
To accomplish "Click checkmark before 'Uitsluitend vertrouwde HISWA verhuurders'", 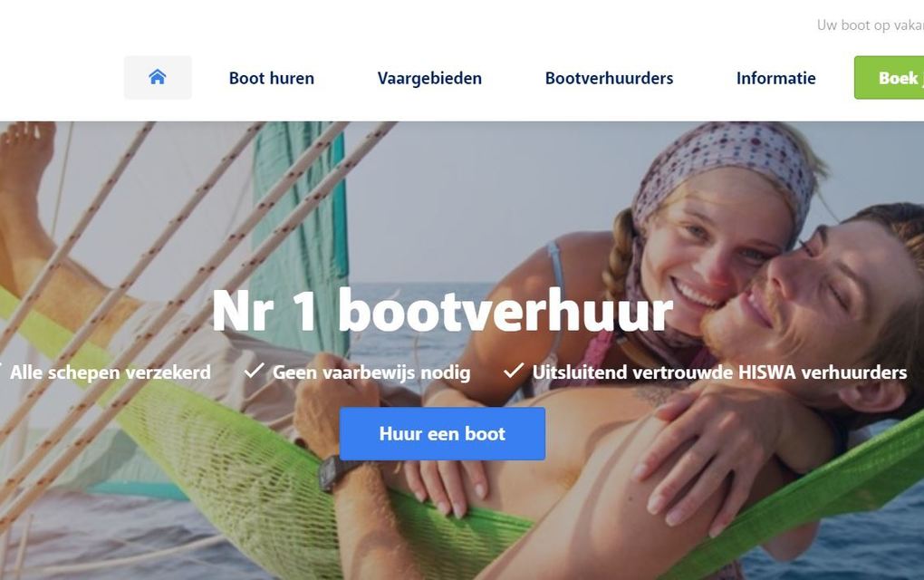I will 514,371.
